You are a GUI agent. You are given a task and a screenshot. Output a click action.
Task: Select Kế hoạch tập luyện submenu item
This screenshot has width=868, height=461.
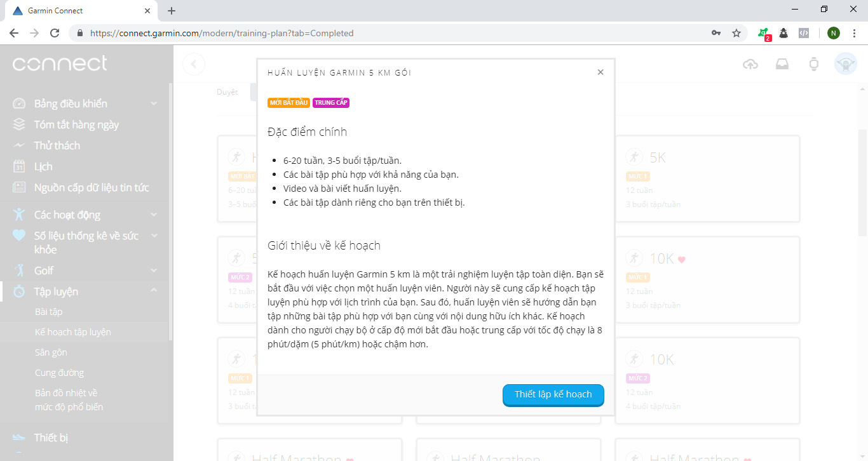click(x=73, y=332)
